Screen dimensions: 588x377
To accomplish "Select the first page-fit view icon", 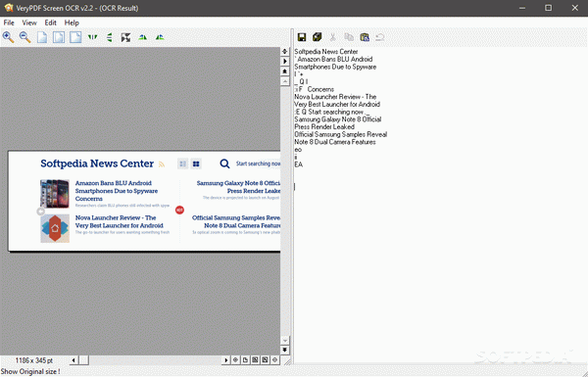I will point(42,37).
